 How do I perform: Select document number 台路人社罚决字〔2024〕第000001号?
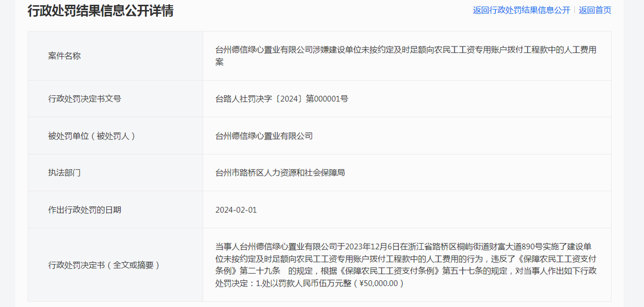pyautogui.click(x=281, y=99)
